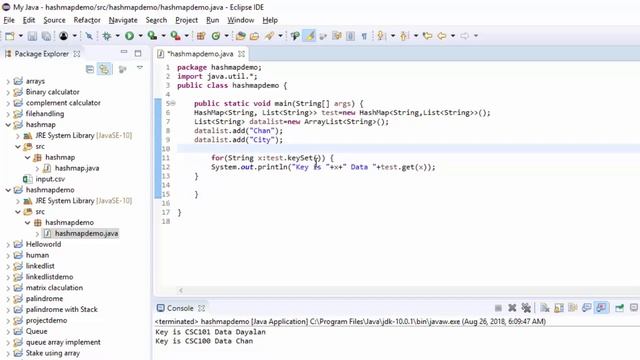
Task: Toggle Scroll Lock in Console toolbar
Action: coord(558,308)
